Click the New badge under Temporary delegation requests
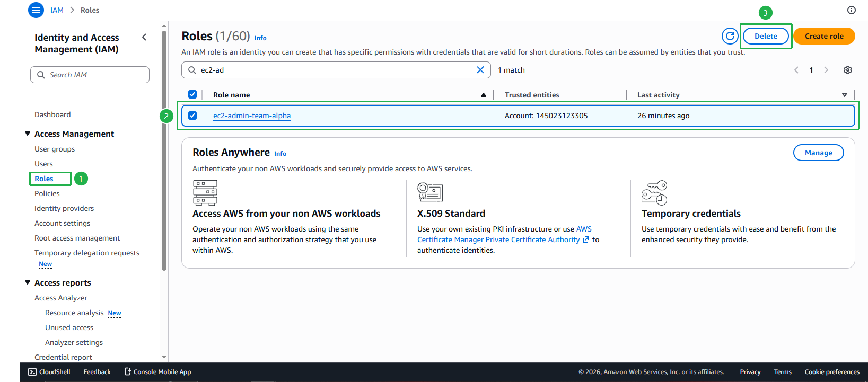 point(46,264)
